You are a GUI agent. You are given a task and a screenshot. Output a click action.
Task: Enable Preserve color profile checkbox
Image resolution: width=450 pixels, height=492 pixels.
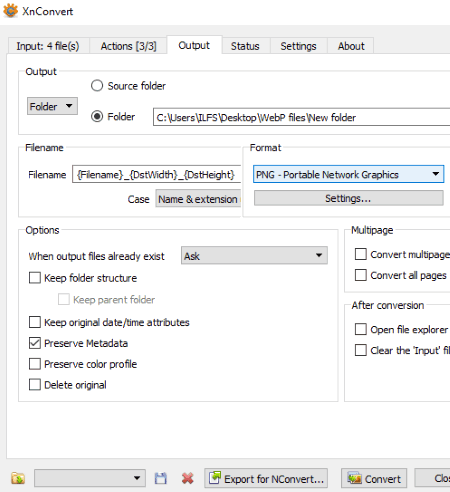(35, 364)
